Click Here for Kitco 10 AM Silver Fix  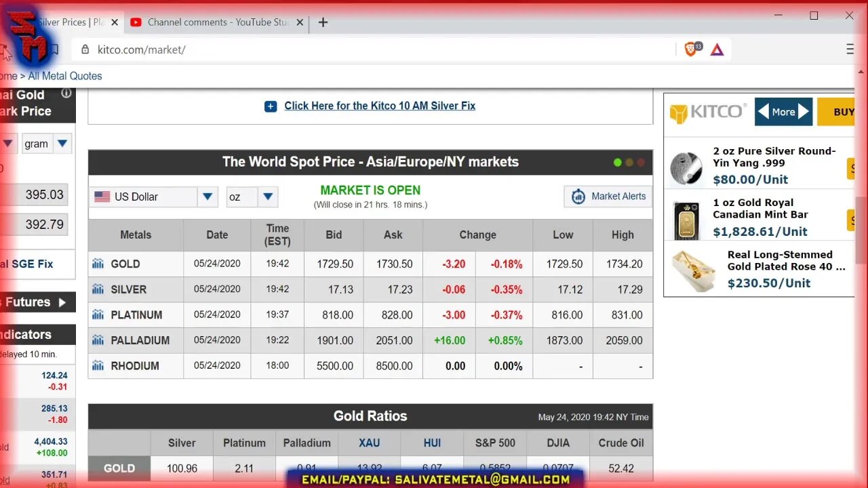380,106
